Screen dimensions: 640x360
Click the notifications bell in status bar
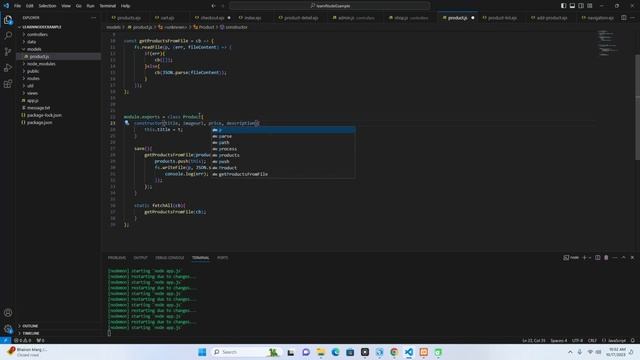633,340
